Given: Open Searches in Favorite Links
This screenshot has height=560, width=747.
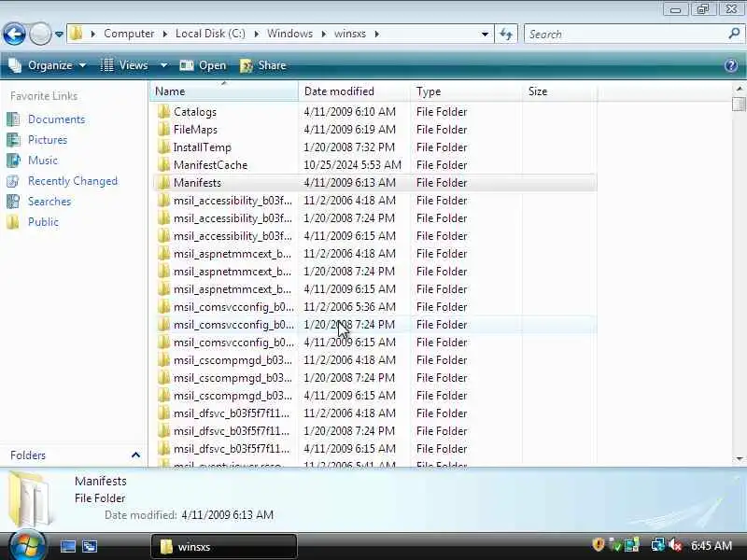Looking at the screenshot, I should pos(49,202).
